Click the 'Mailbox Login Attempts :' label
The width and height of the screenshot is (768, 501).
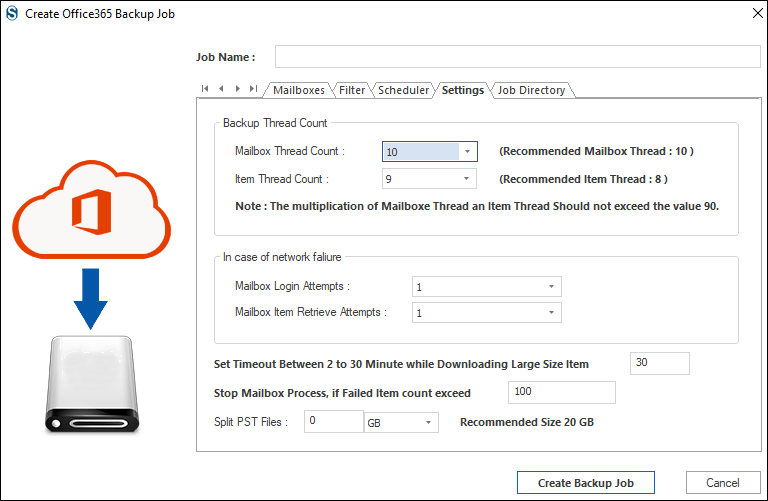point(292,286)
